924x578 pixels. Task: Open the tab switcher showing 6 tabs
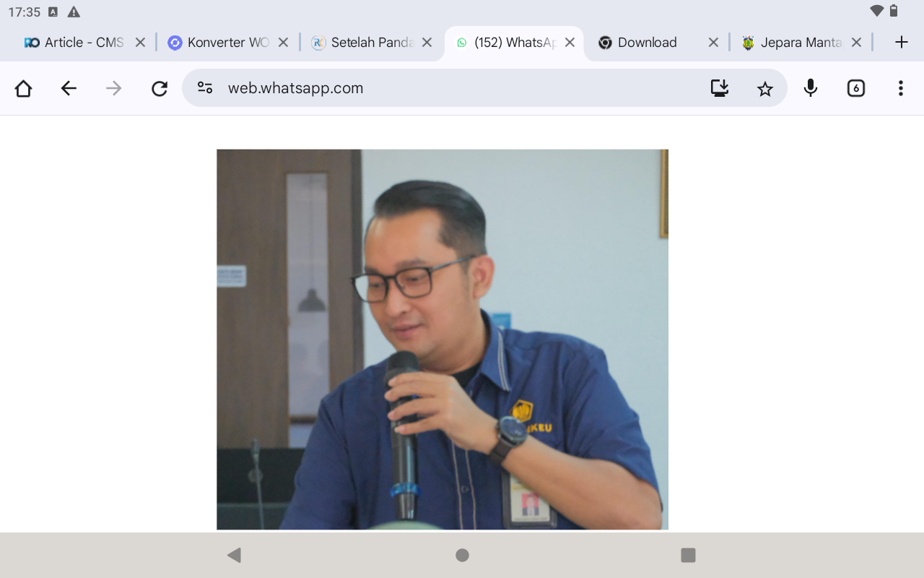[x=855, y=88]
